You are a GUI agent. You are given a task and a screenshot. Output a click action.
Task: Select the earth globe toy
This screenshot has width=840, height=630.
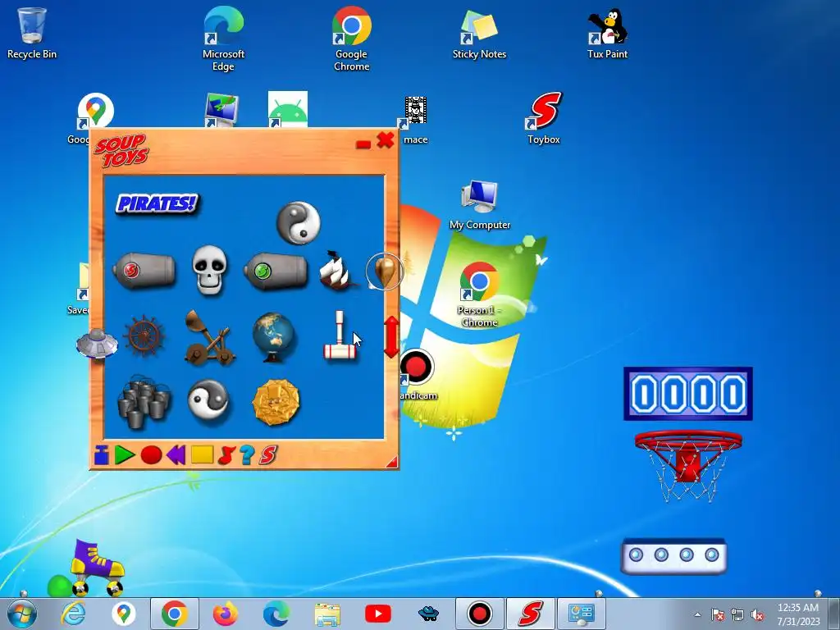[x=274, y=337]
